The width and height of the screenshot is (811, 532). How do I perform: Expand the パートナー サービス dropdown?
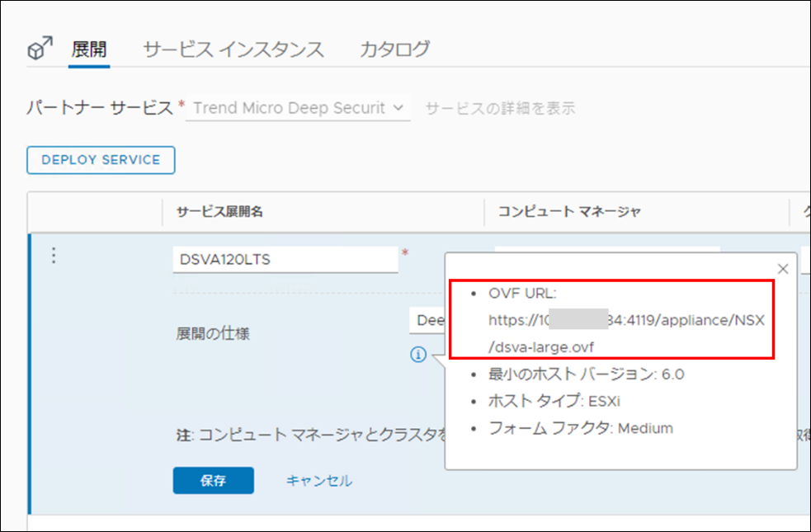(x=298, y=108)
